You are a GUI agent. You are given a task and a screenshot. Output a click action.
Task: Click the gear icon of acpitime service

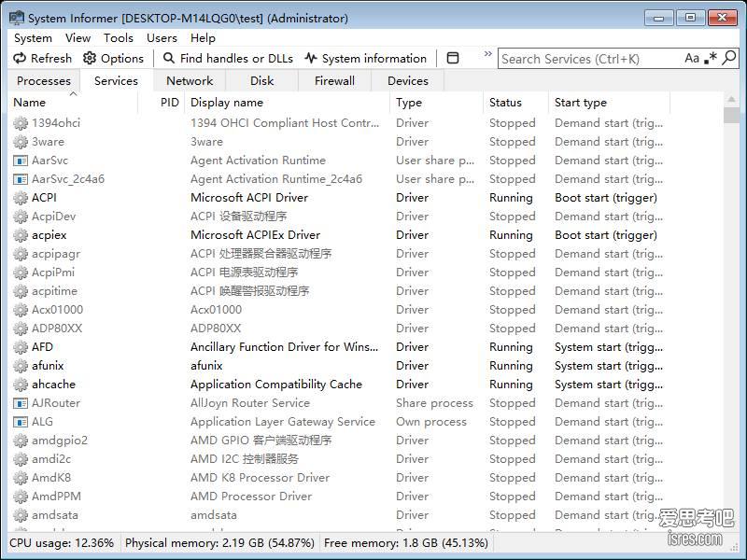click(20, 291)
